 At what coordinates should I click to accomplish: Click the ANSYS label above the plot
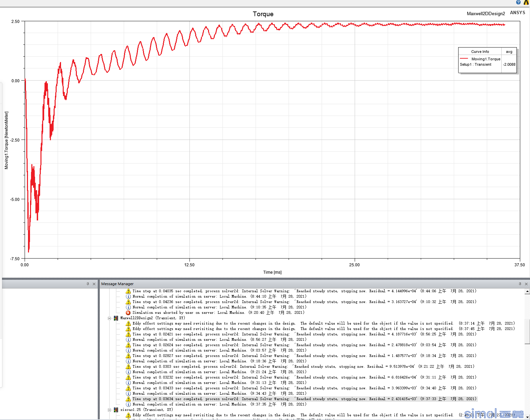tap(518, 12)
